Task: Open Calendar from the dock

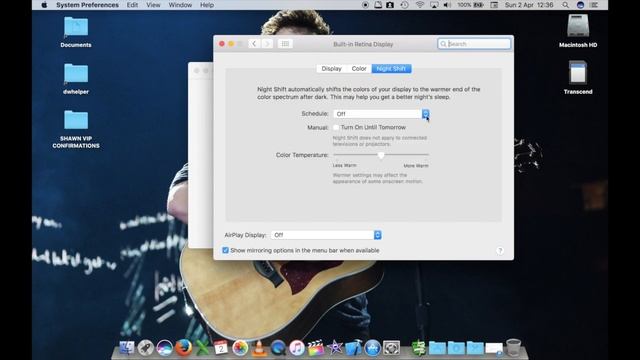Action: (x=221, y=348)
